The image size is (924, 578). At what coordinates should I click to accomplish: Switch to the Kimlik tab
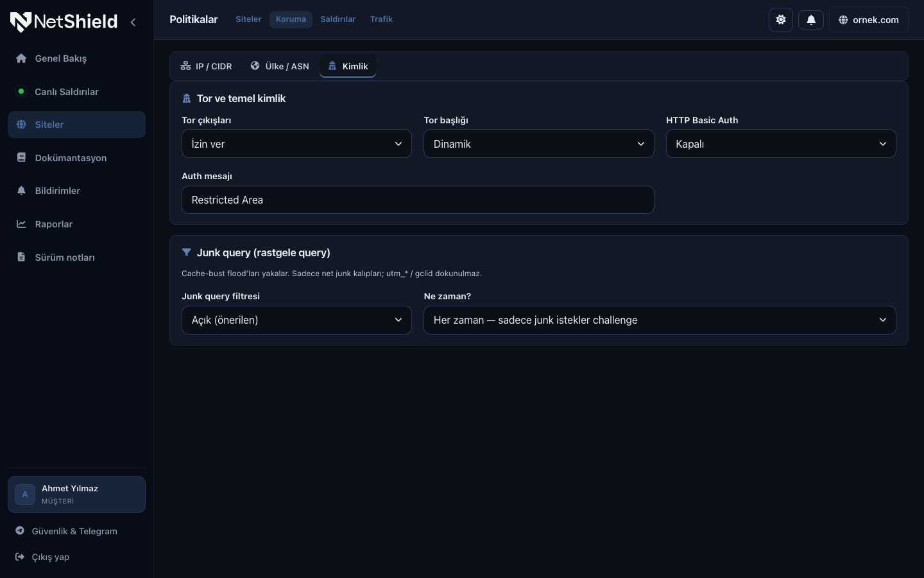click(348, 66)
